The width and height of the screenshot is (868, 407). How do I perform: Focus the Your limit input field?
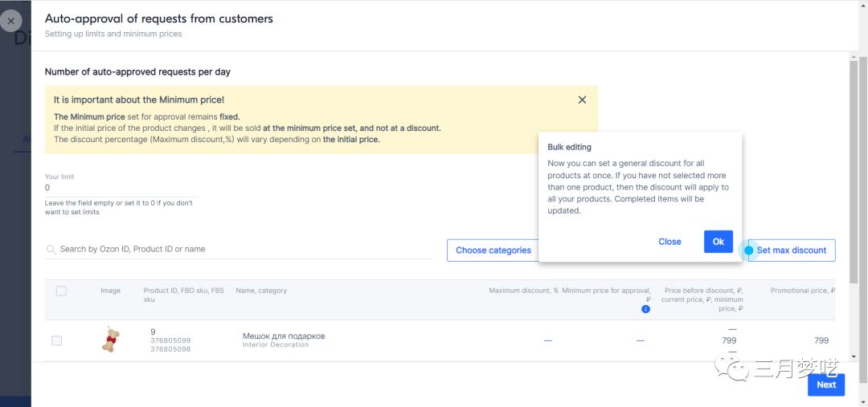[121, 188]
